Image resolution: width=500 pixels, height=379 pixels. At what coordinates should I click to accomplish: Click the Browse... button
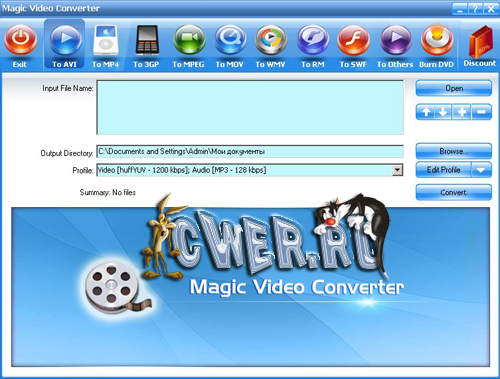[x=454, y=151]
